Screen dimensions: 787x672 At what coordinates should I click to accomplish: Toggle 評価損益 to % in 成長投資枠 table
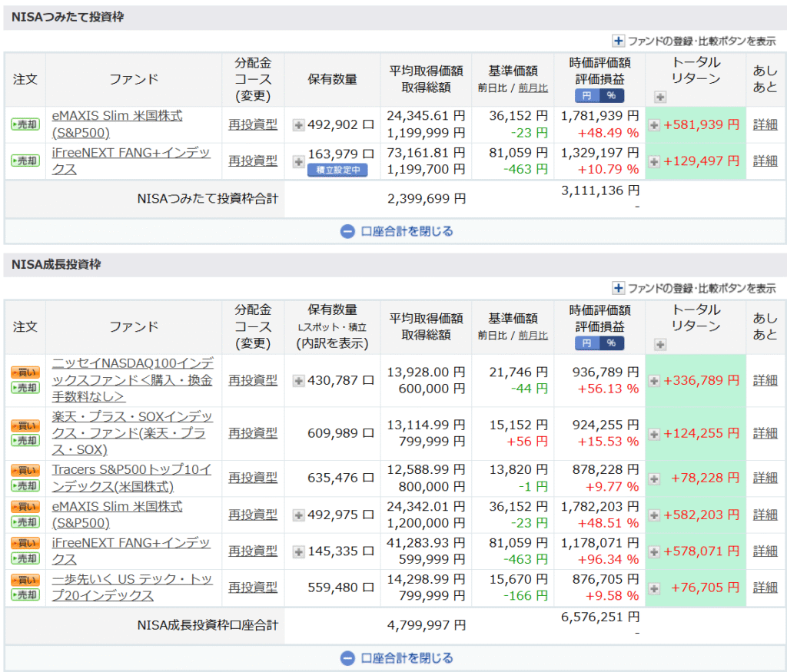(x=612, y=343)
